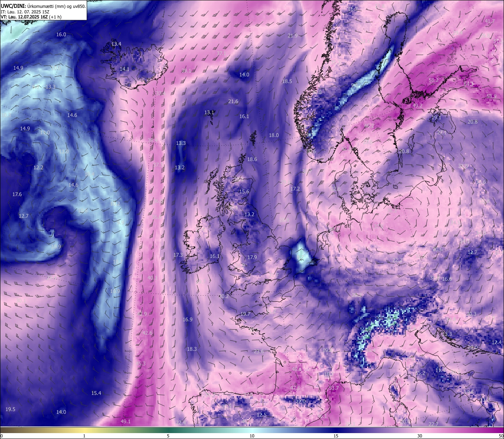Click the 17.3 value west of Ireland
The height and width of the screenshot is (439, 504).
point(178,255)
